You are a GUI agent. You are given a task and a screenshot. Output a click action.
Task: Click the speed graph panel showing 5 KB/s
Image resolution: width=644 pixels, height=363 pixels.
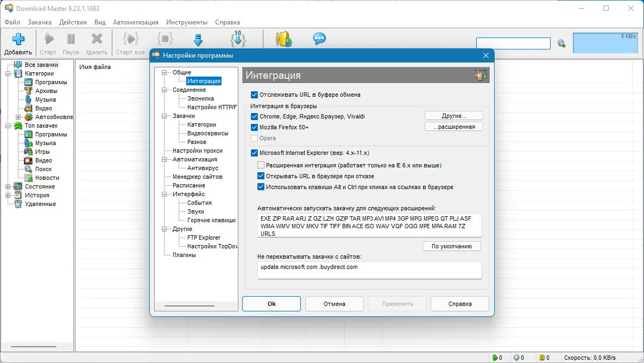(x=605, y=43)
